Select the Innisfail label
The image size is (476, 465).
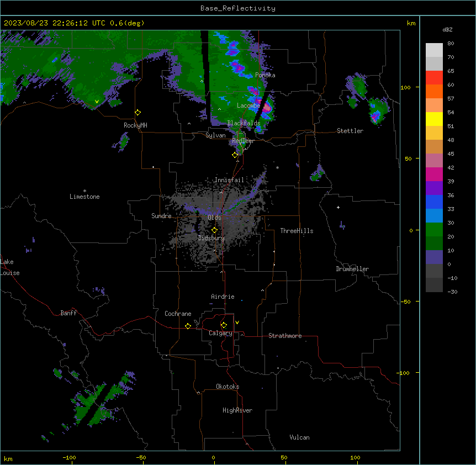point(229,180)
